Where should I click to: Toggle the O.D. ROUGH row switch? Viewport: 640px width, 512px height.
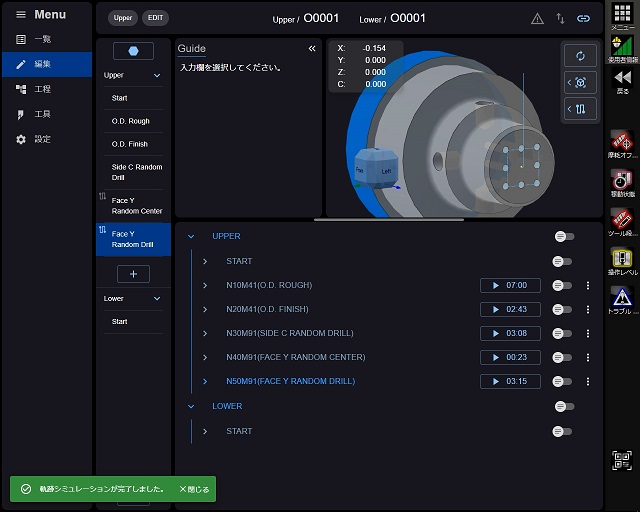[x=562, y=285]
